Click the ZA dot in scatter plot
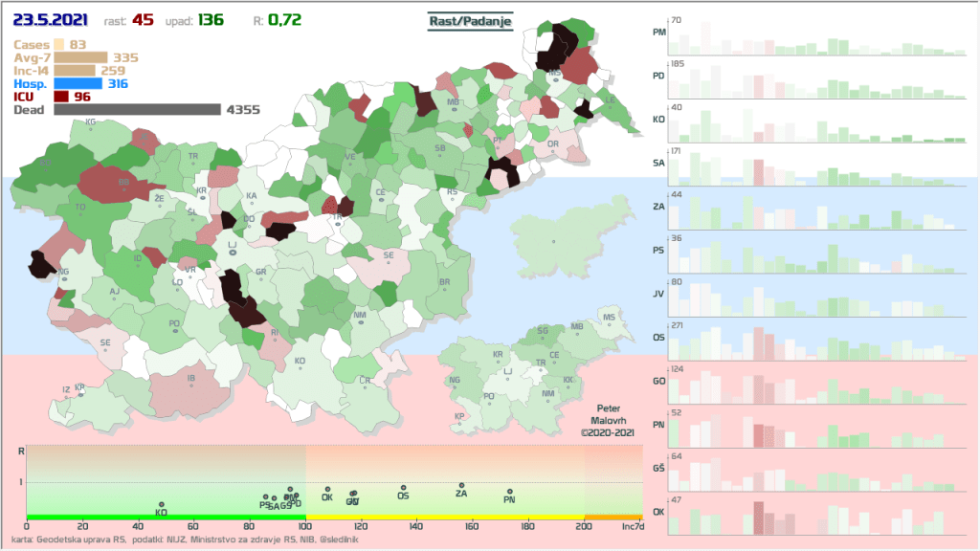 coord(461,485)
